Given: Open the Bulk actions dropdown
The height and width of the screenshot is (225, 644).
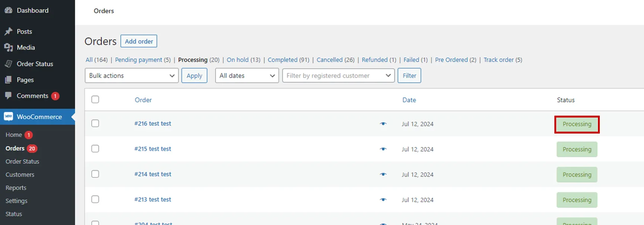Looking at the screenshot, I should pos(132,76).
